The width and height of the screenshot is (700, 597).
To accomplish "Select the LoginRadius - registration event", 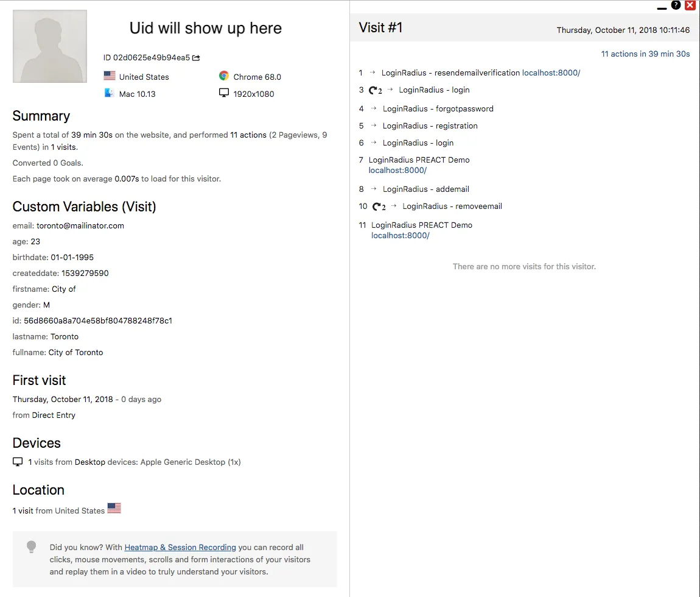I will pos(430,125).
